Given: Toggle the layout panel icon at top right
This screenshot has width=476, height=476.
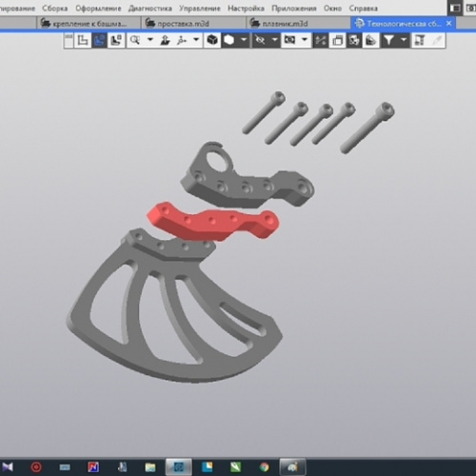Looking at the screenshot, I should click(x=455, y=9).
